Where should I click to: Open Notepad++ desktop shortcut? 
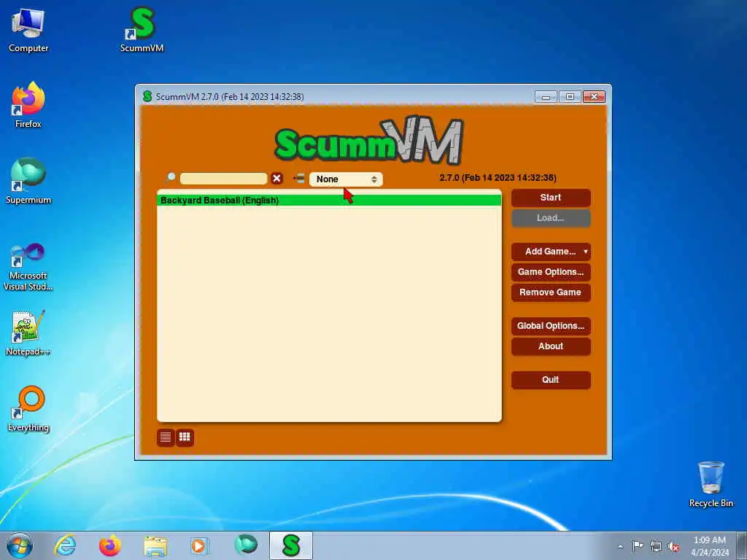click(x=28, y=332)
